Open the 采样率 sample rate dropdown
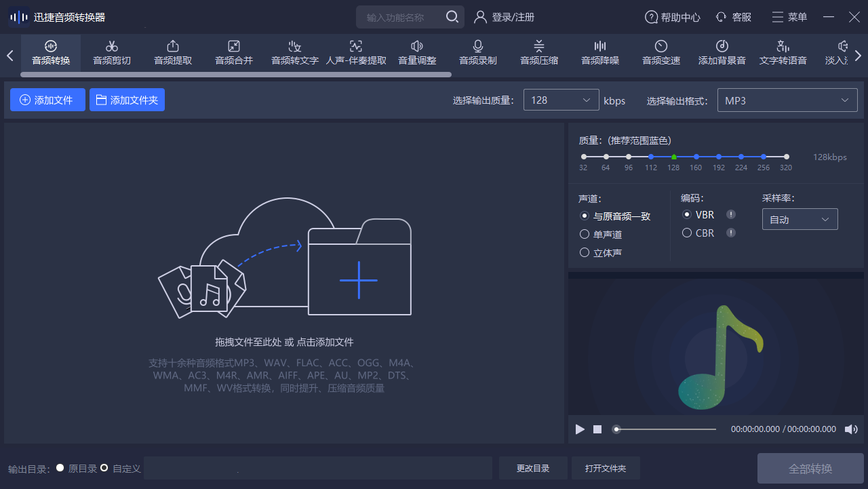 (x=800, y=218)
